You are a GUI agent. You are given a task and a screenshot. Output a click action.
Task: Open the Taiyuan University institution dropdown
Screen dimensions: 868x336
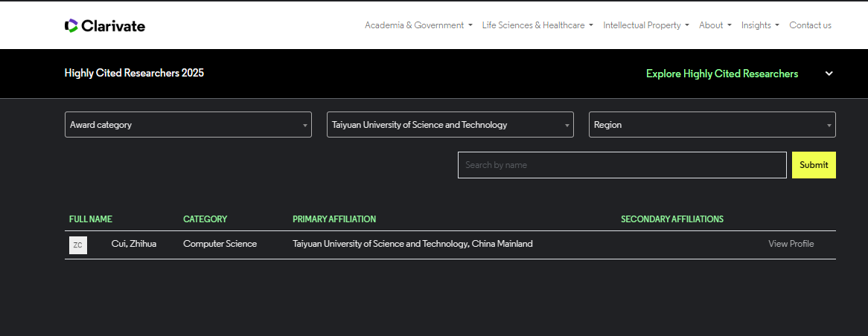pyautogui.click(x=450, y=125)
